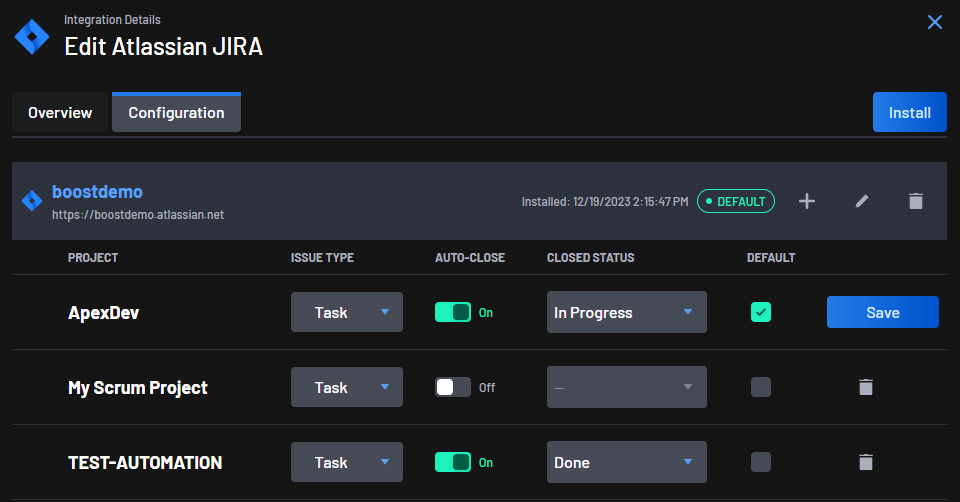Click the boostdemo.atlassian.net URL text
The image size is (960, 502).
[138, 215]
